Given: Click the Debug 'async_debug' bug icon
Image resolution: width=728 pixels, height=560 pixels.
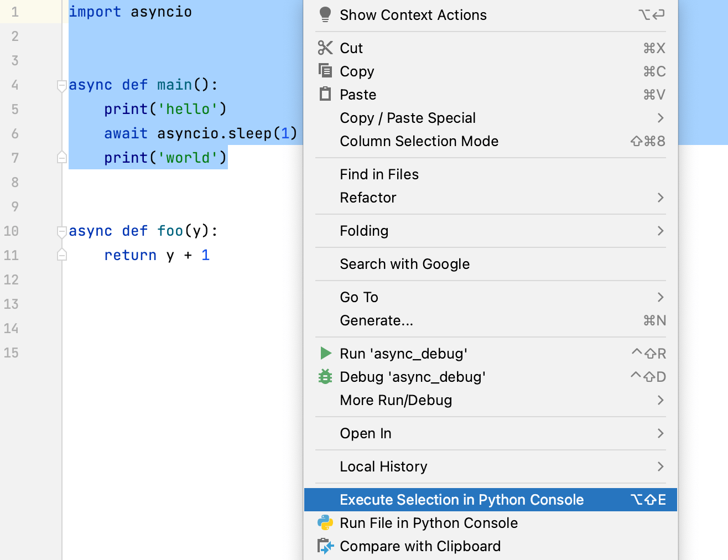Looking at the screenshot, I should click(x=326, y=377).
